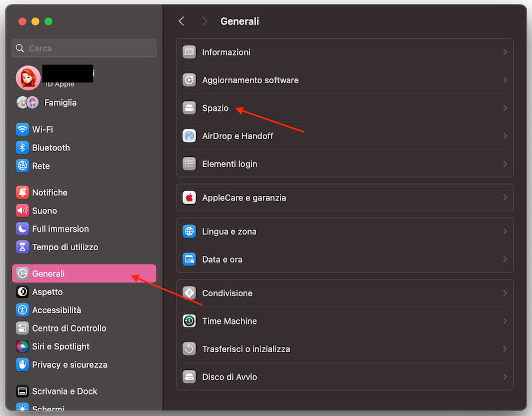532x416 pixels.
Task: Click the Time Machine icon
Action: coord(189,321)
